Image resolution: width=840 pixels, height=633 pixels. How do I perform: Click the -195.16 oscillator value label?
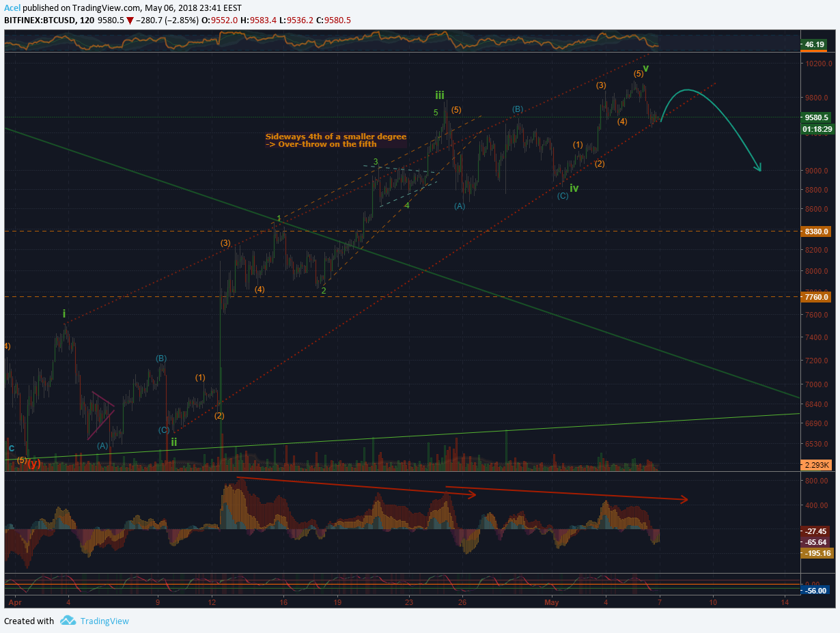[x=816, y=553]
